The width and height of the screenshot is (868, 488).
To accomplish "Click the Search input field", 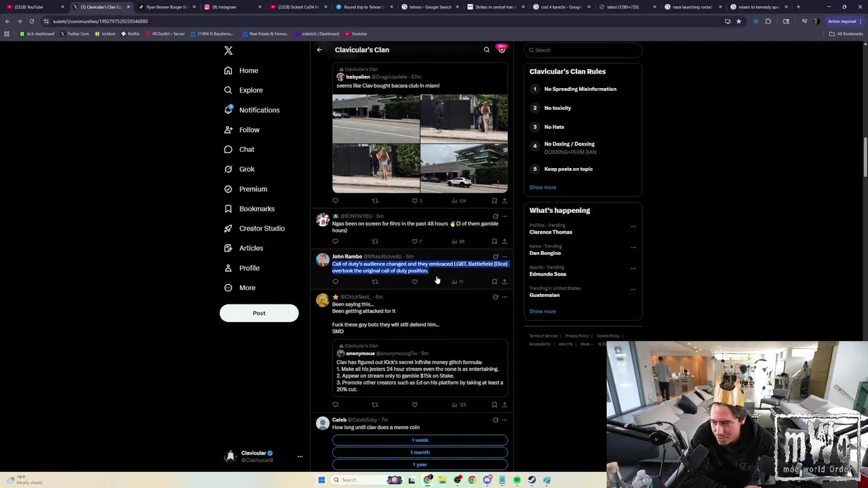I will (x=583, y=50).
